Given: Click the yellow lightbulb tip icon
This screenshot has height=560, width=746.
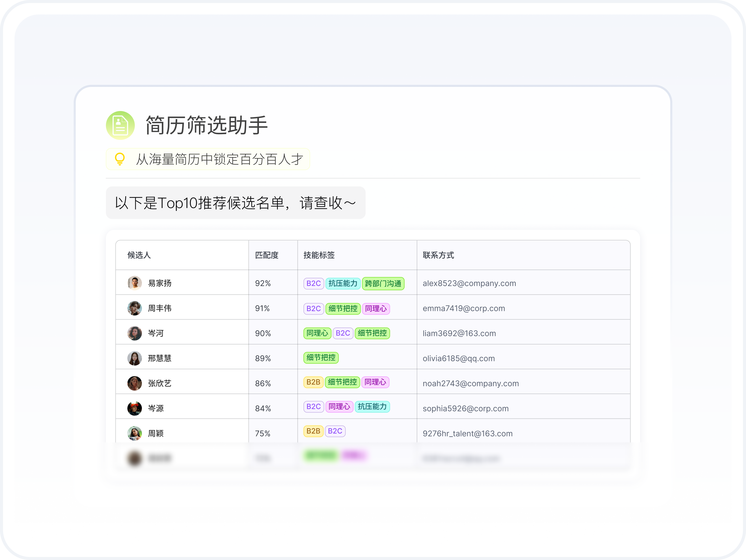Looking at the screenshot, I should point(120,159).
